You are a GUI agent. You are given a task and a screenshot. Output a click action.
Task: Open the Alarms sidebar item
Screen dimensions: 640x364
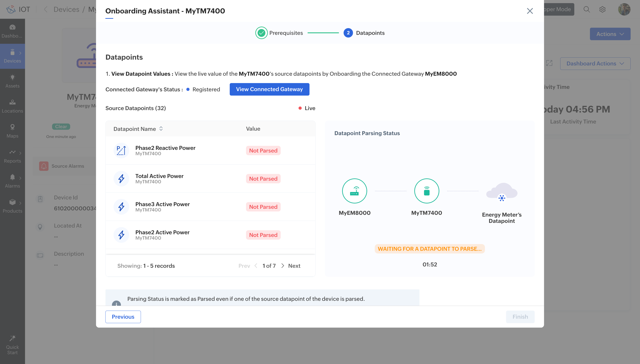tap(12, 181)
